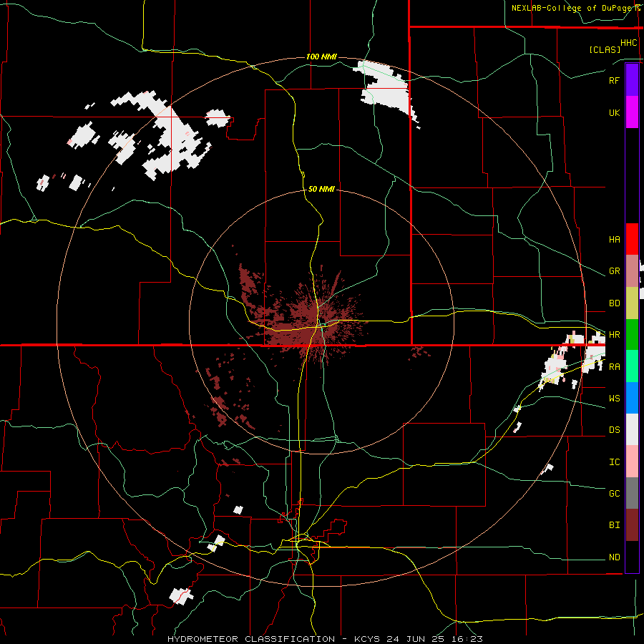Click the "HA" legend label

(x=614, y=240)
